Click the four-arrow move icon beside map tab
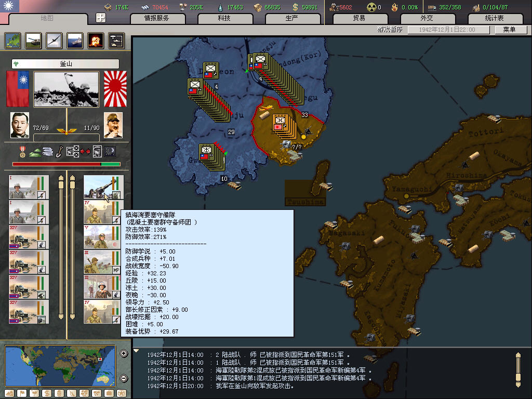The height and width of the screenshot is (399, 532). tap(101, 18)
